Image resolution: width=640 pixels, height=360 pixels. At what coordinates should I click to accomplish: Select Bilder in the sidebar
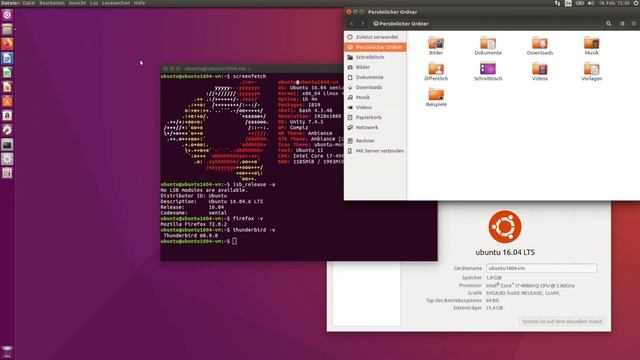375,67
